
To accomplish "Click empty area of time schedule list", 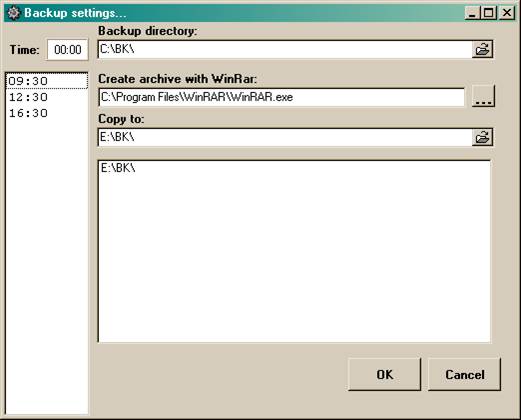I will pyautogui.click(x=47, y=267).
